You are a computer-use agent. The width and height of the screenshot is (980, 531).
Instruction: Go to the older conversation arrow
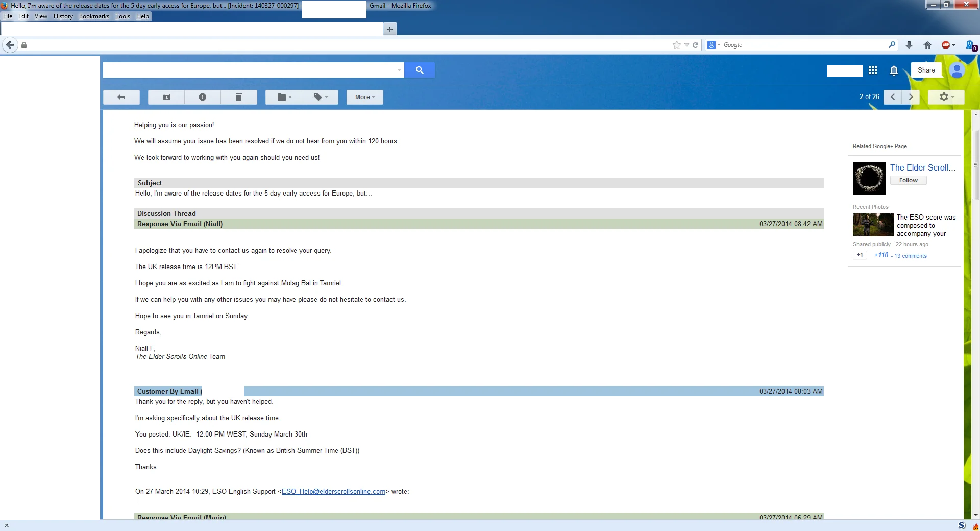911,97
